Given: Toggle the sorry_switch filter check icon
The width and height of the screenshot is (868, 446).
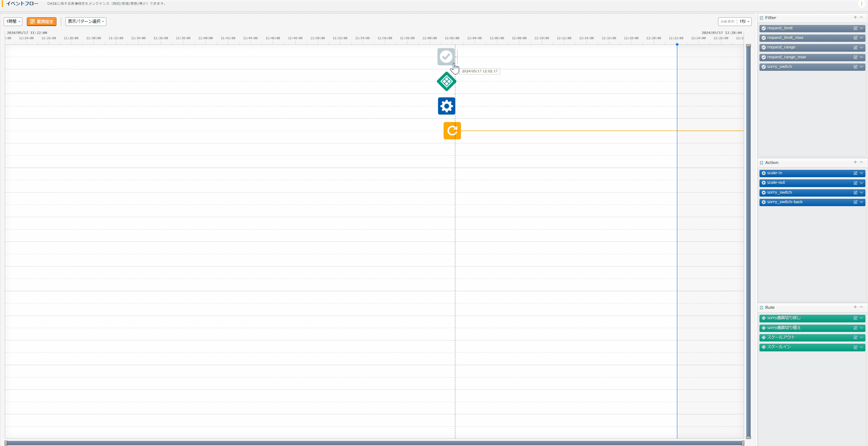Looking at the screenshot, I should [x=763, y=67].
